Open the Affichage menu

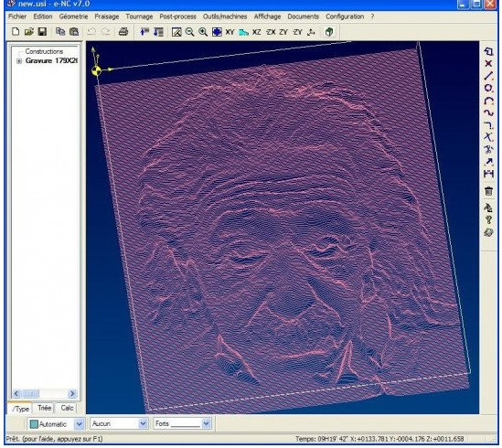click(267, 16)
